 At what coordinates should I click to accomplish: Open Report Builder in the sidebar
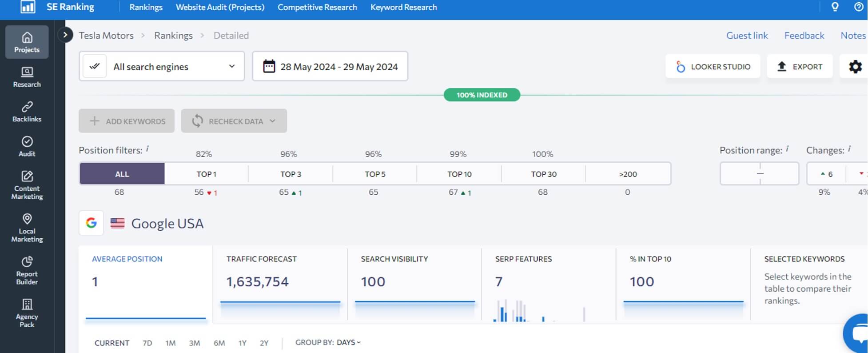[27, 270]
